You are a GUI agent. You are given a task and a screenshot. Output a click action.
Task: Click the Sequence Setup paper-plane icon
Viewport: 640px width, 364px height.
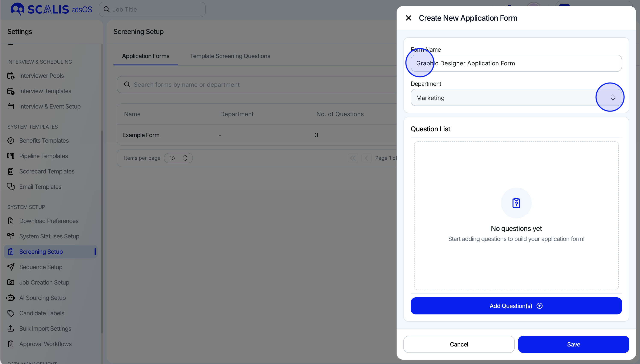pyautogui.click(x=10, y=267)
